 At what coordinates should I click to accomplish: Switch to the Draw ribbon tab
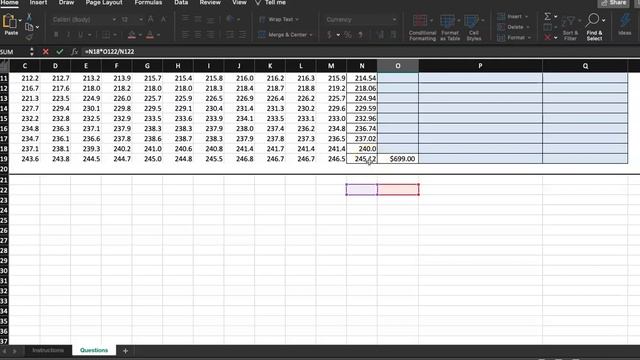(x=66, y=2)
